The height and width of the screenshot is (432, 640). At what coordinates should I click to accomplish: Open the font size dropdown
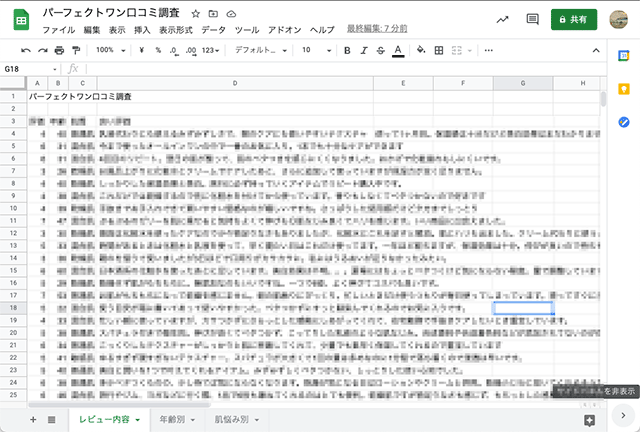pyautogui.click(x=316, y=50)
